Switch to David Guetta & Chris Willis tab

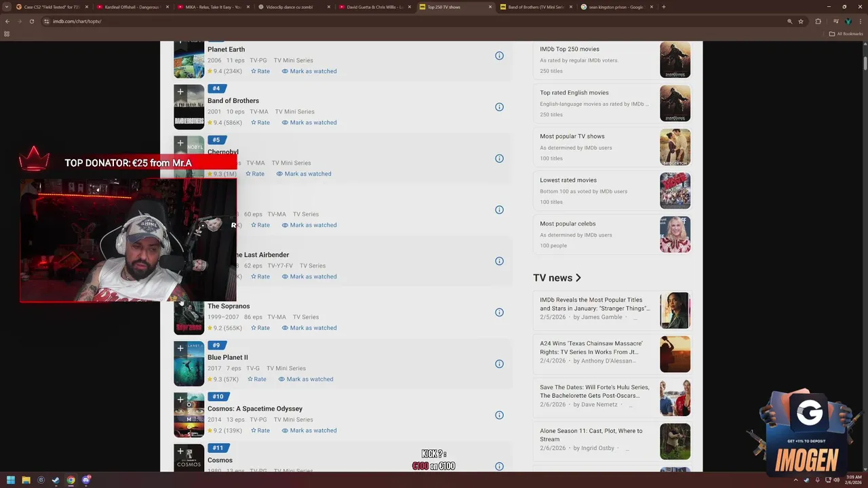(x=374, y=7)
